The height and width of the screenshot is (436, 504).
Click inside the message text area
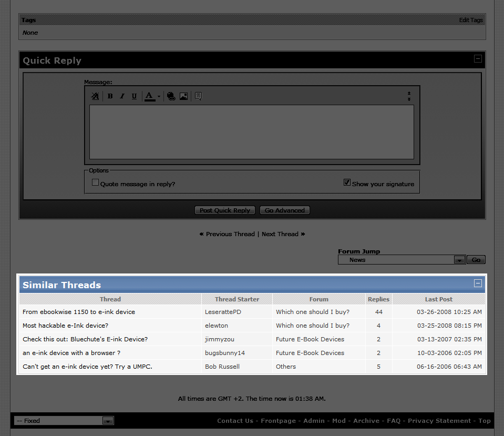(252, 132)
